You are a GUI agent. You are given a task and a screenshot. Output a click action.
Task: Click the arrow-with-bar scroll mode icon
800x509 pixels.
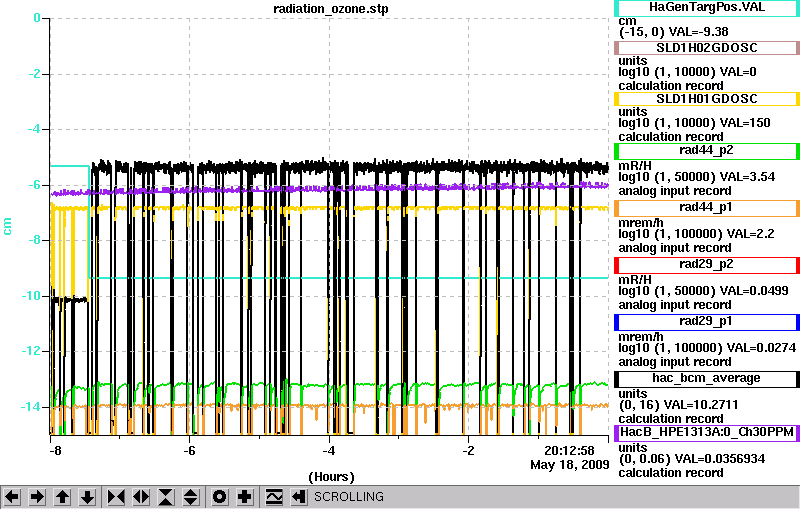click(x=299, y=497)
